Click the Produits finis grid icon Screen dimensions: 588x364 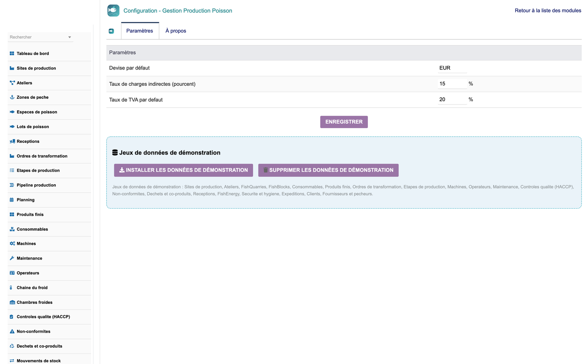12,214
